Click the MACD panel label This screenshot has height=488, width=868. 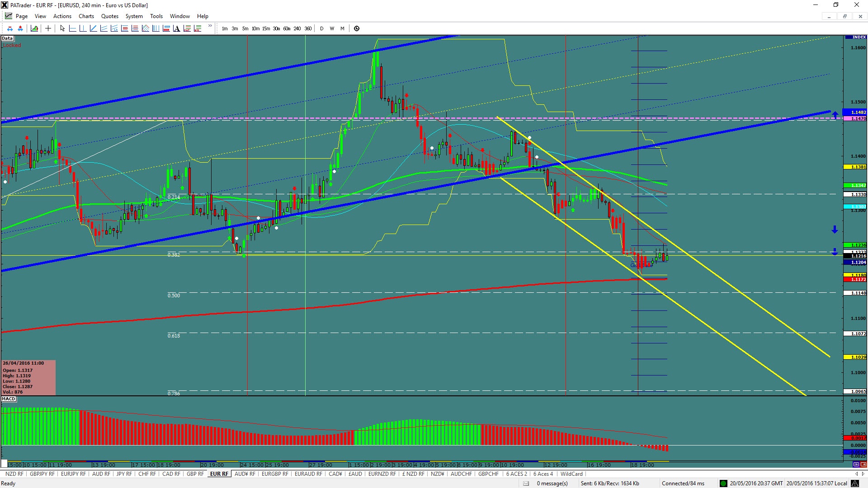(x=9, y=399)
